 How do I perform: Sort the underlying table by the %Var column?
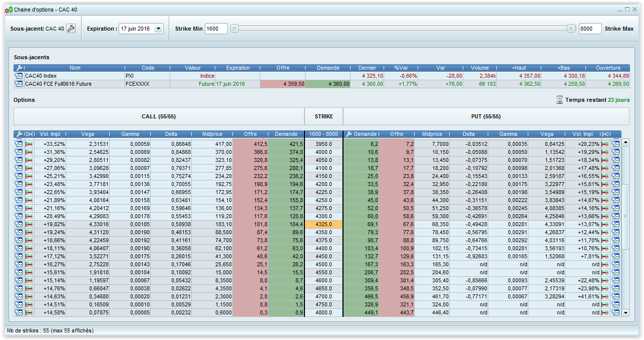(x=401, y=68)
